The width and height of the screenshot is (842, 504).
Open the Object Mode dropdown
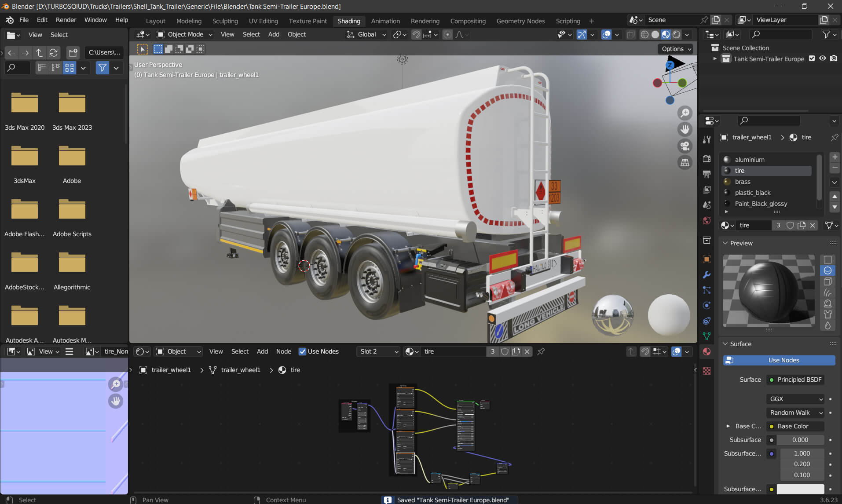click(x=184, y=34)
